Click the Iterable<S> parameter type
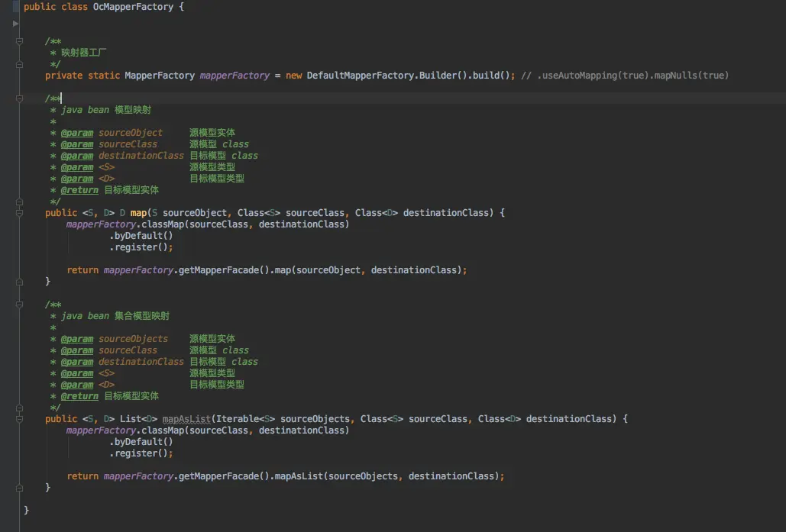The image size is (786, 532). [246, 419]
